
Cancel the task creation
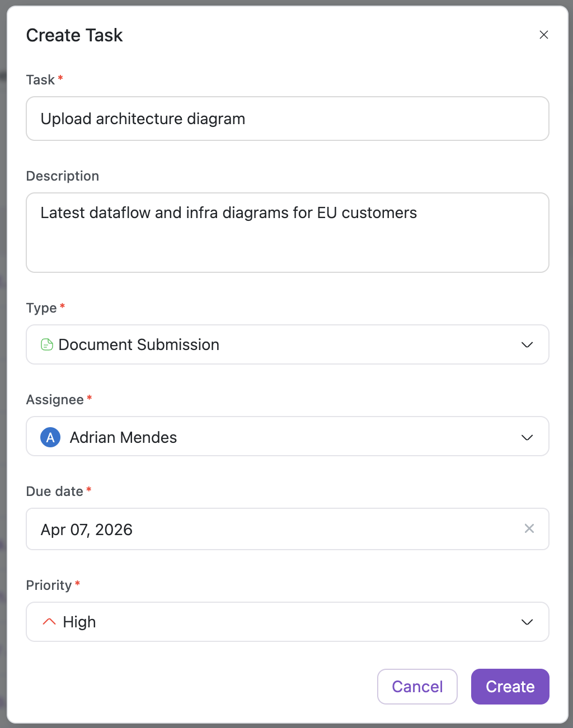417,687
